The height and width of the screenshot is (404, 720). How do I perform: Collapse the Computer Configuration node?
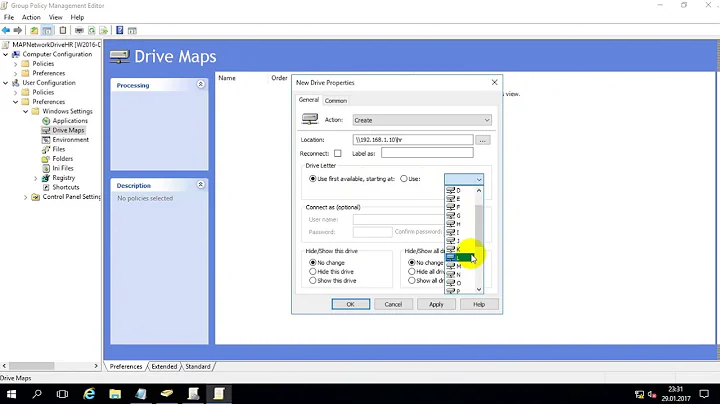(x=6, y=54)
